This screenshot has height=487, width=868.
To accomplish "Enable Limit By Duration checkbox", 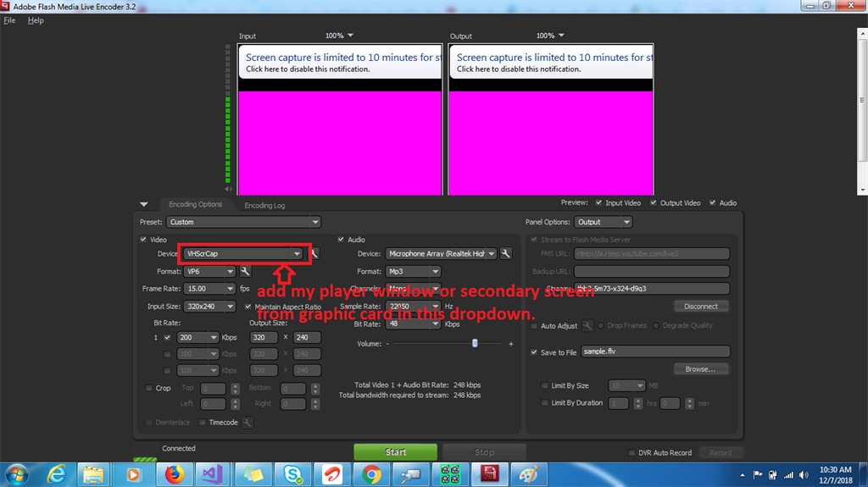I will (544, 402).
